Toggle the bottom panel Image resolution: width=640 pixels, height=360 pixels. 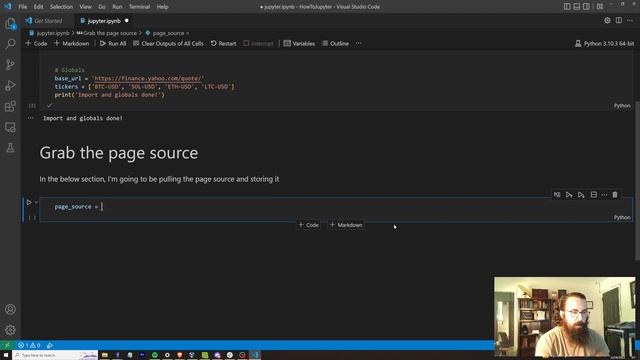577,7
